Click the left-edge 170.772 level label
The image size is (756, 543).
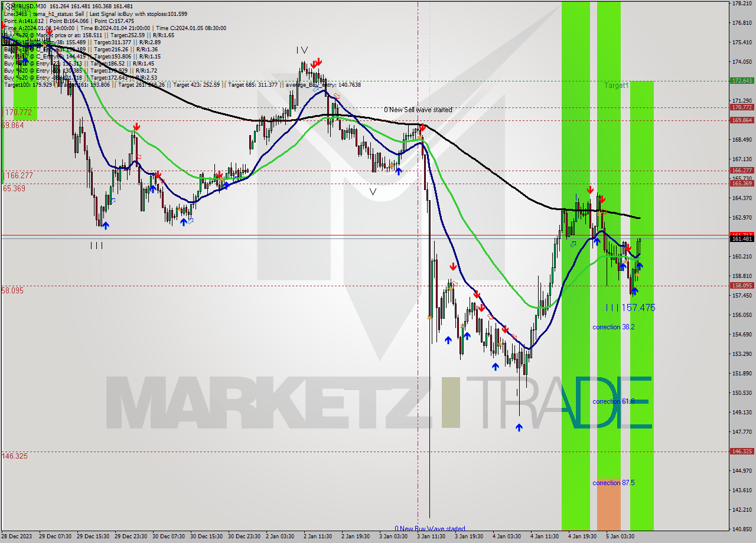click(x=18, y=112)
